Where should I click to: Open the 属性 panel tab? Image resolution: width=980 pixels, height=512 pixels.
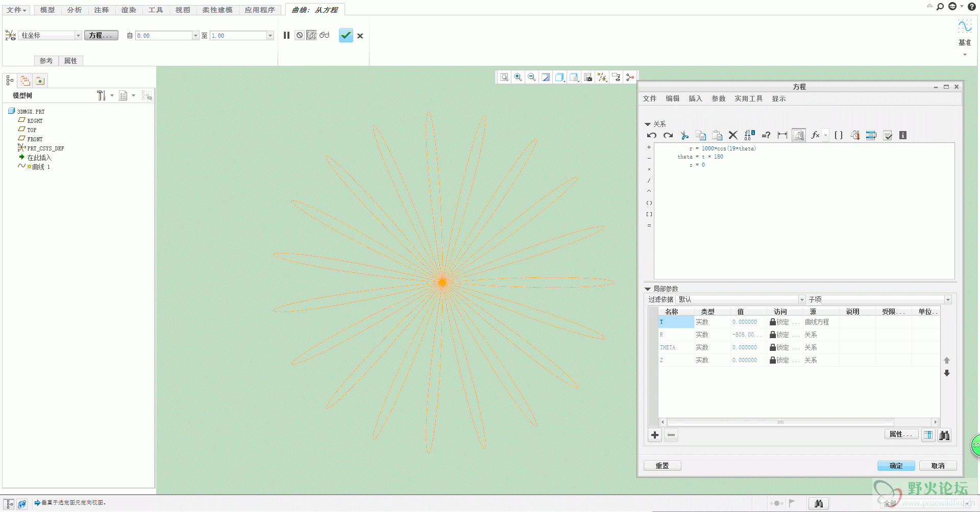70,61
